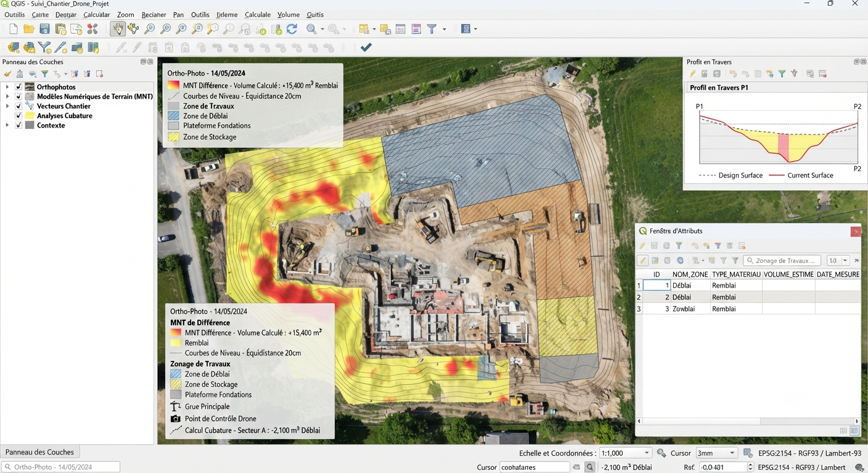This screenshot has height=473, width=868.
Task: Click the magnifier lock icon beside scale box
Action: (661, 453)
